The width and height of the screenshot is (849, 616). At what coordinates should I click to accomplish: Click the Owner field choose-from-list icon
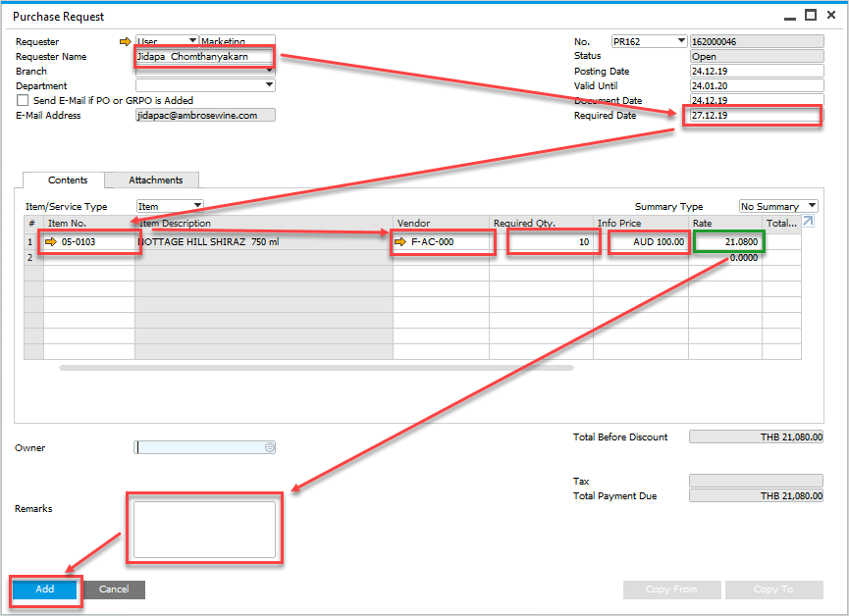point(270,447)
